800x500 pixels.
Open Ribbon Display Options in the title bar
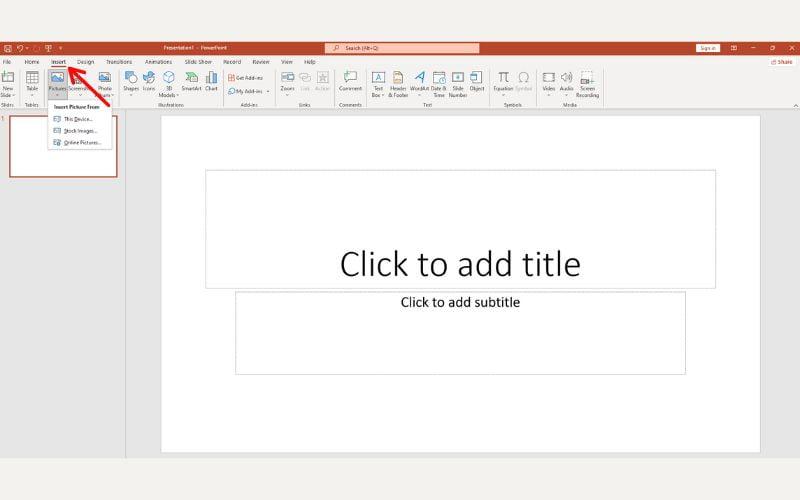pyautogui.click(x=734, y=48)
